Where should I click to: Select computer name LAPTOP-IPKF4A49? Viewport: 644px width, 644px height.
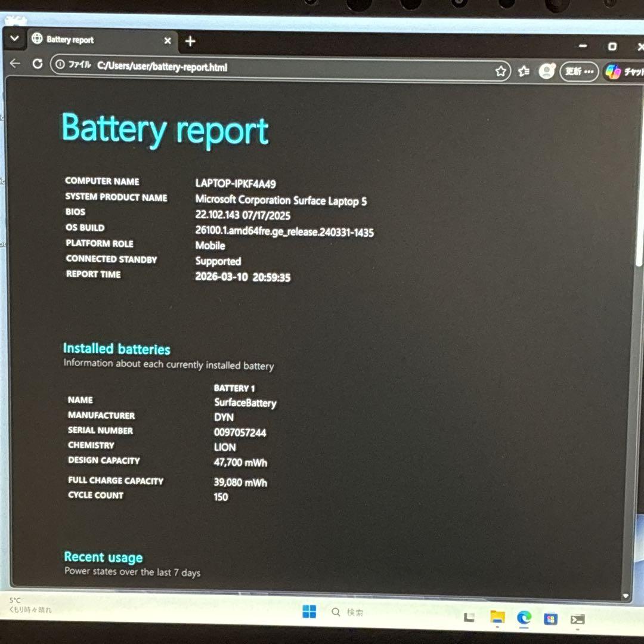pyautogui.click(x=236, y=184)
